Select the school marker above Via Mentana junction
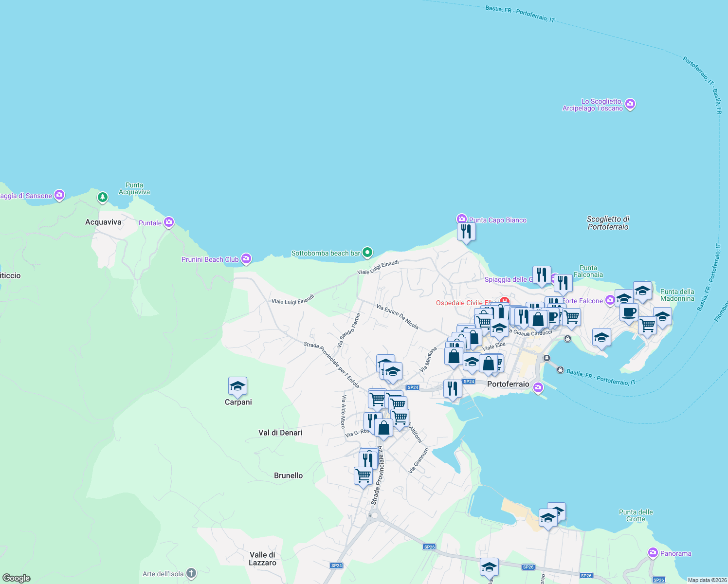This screenshot has width=728, height=584. 392,372
